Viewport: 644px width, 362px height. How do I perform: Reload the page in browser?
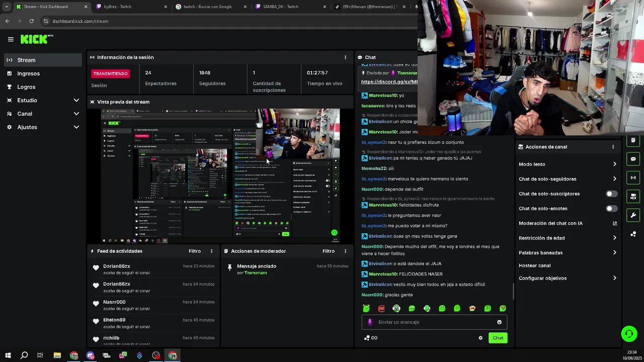31,21
